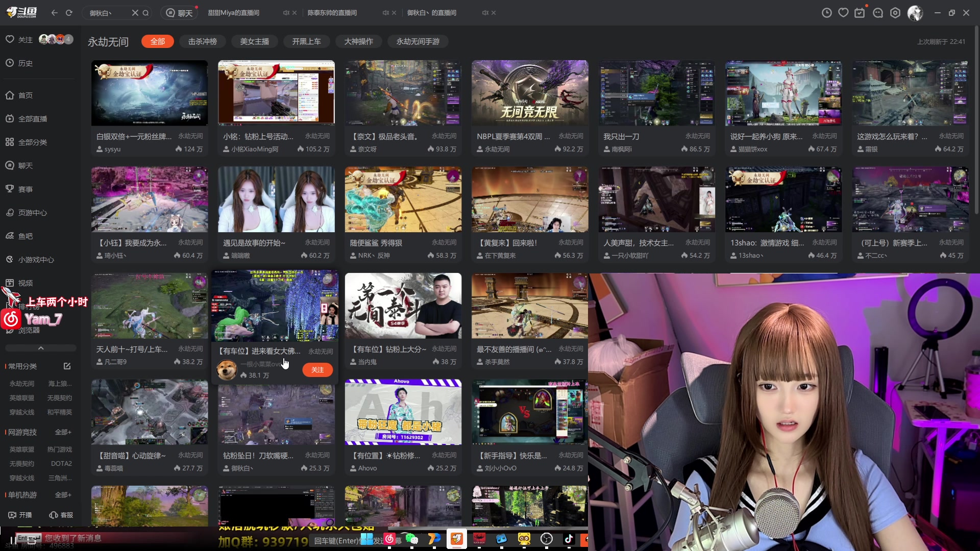Refresh the page with the reload icon
This screenshot has height=551, width=980.
pos(69,13)
